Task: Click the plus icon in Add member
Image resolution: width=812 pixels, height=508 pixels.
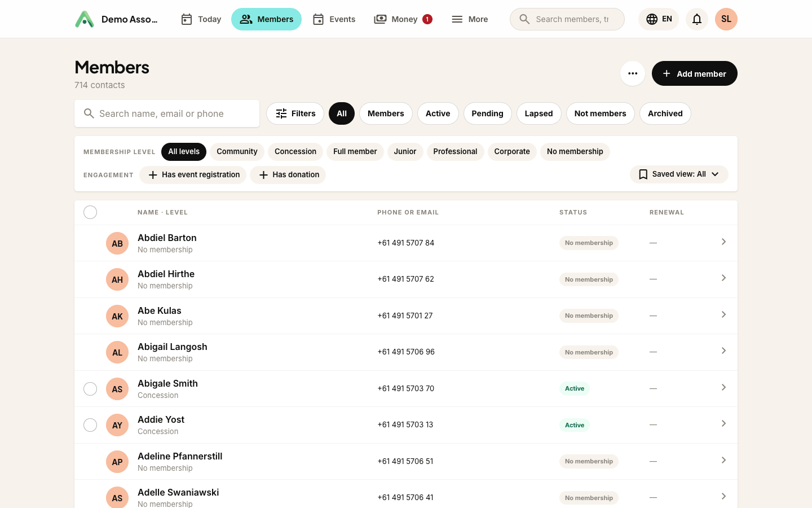Action: tap(667, 73)
